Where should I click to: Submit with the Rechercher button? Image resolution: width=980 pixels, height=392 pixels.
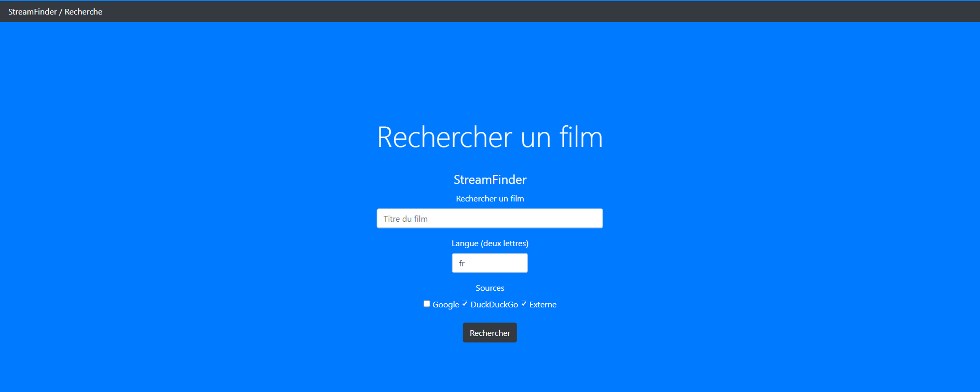[x=489, y=333]
